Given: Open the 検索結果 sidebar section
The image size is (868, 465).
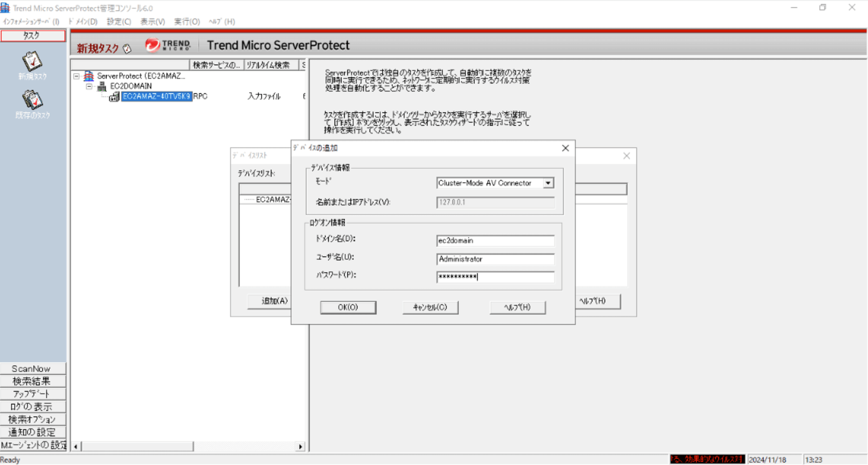Looking at the screenshot, I should pyautogui.click(x=33, y=381).
